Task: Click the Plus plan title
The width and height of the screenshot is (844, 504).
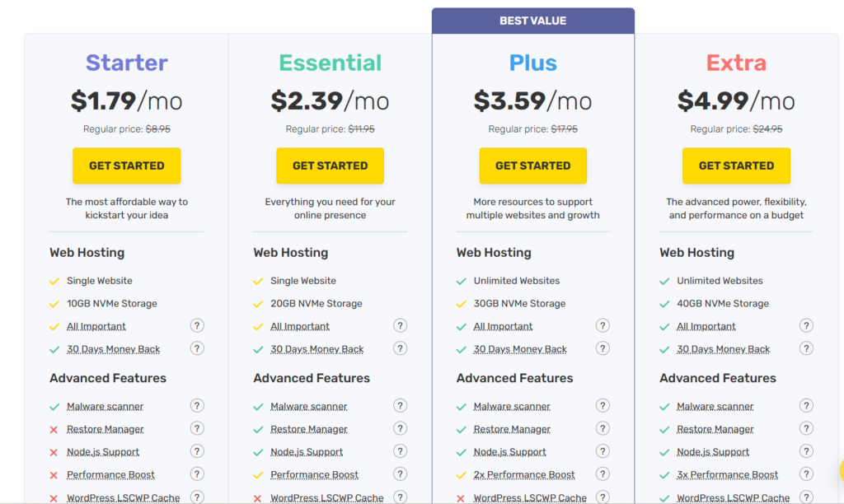Action: tap(532, 63)
